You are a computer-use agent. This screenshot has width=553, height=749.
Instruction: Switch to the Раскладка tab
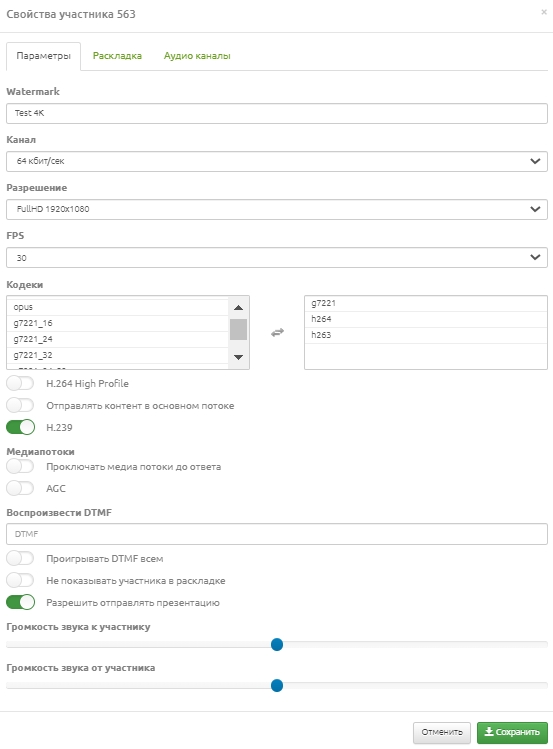coord(117,56)
